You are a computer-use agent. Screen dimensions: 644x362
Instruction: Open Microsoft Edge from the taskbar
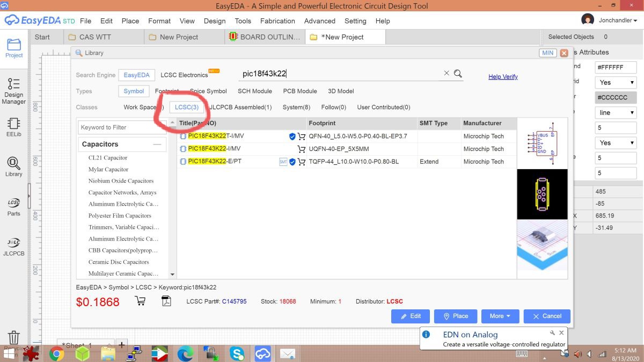pos(185,353)
